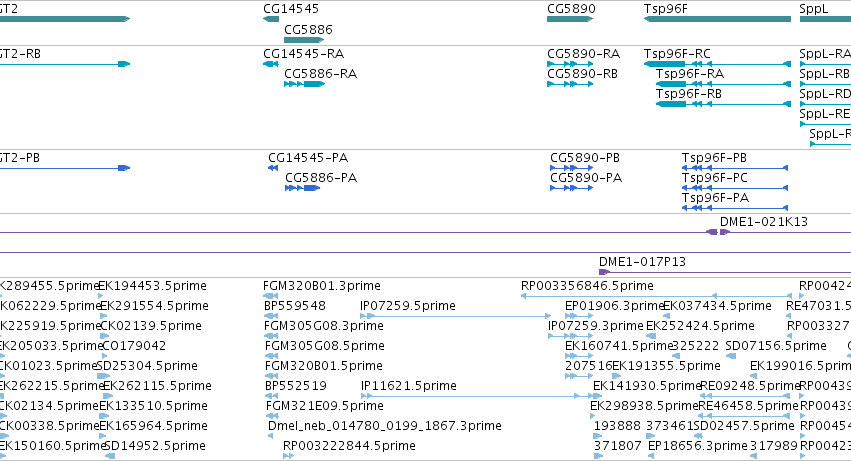Open the CG14545-RA transcript label
851x461 pixels.
click(303, 54)
